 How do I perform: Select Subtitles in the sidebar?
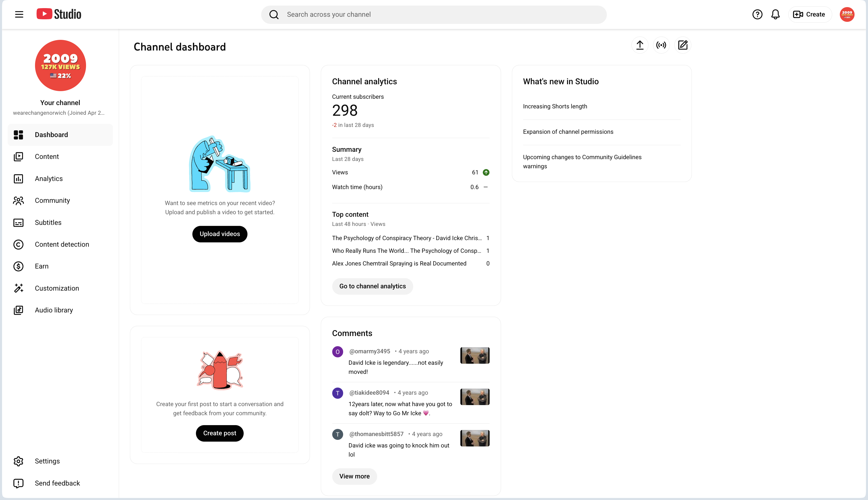60,223
